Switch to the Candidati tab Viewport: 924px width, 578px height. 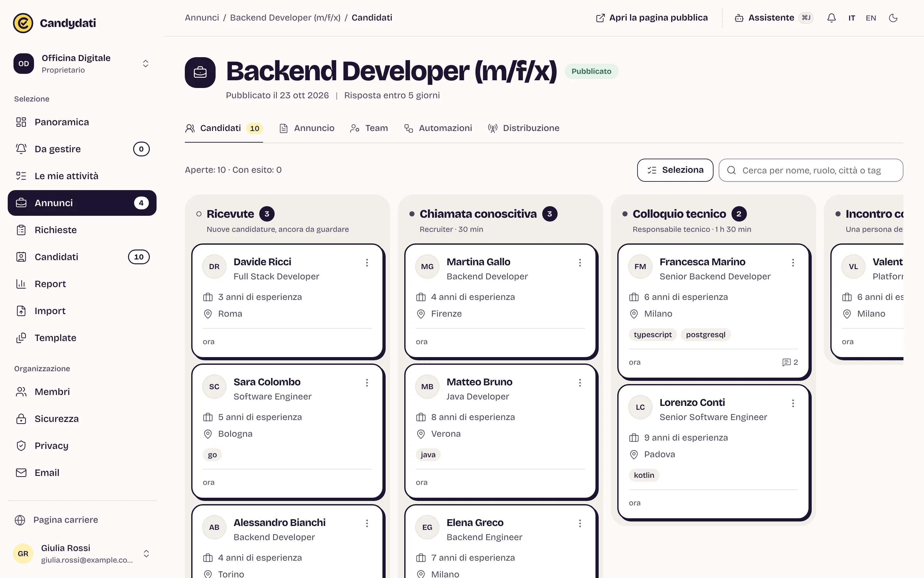tap(224, 128)
